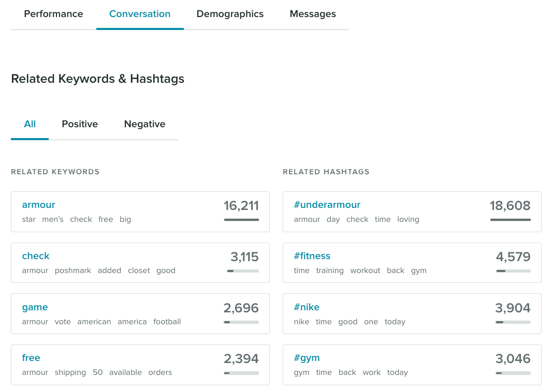Click the 3,046 gym count
The image size is (553, 392).
[513, 358]
